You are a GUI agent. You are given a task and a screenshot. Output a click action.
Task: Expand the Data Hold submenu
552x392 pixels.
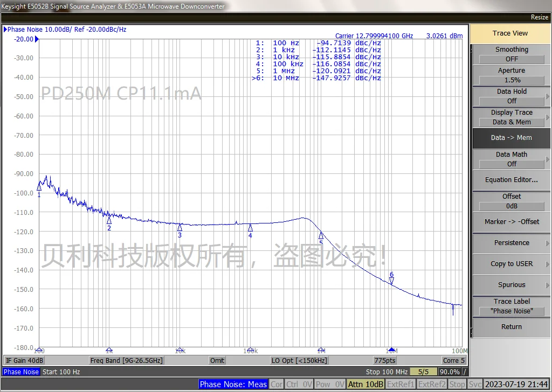(511, 96)
